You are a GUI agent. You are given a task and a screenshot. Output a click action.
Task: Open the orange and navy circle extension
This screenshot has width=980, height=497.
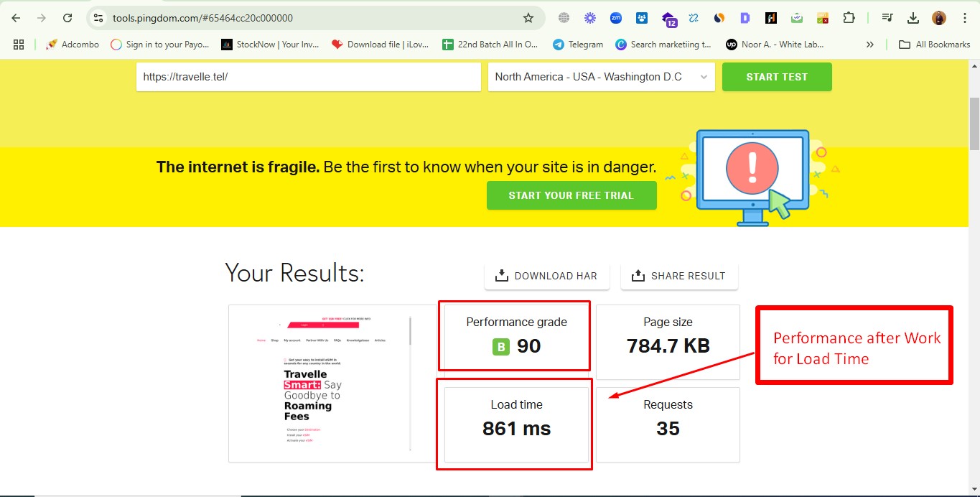coord(719,18)
